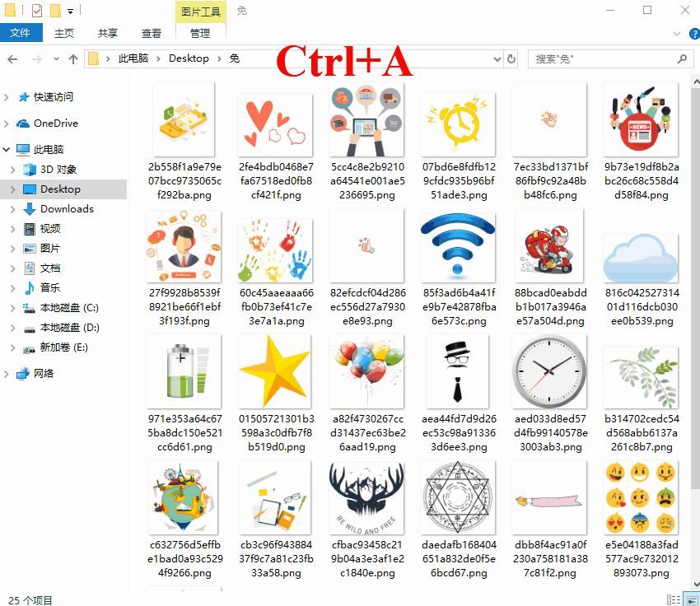This screenshot has height=606, width=700.
Task: Expand the Downloads folder tree node
Action: pos(13,209)
